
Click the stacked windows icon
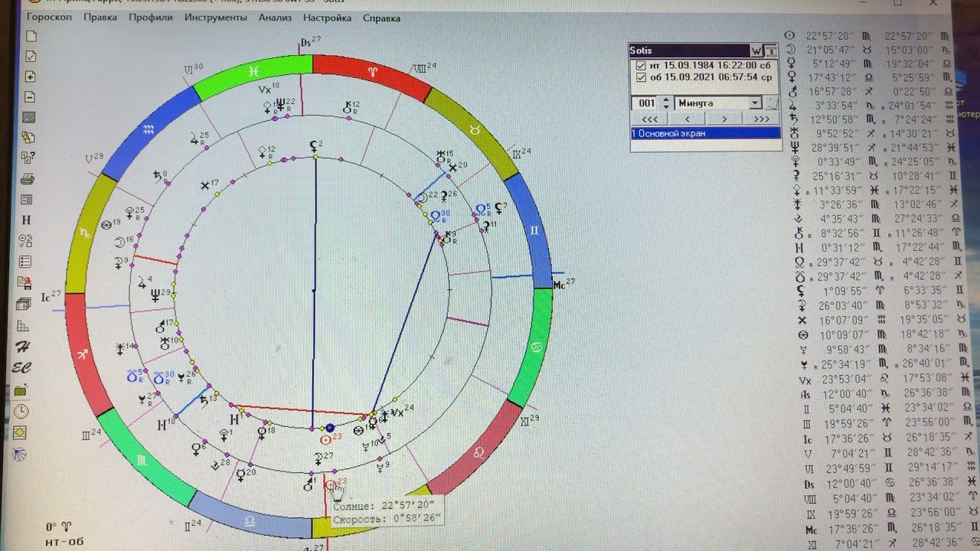pyautogui.click(x=24, y=304)
